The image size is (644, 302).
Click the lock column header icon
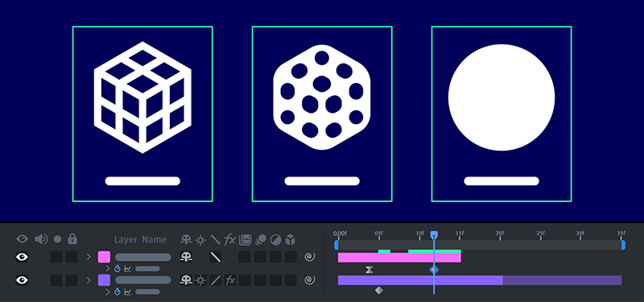click(72, 238)
